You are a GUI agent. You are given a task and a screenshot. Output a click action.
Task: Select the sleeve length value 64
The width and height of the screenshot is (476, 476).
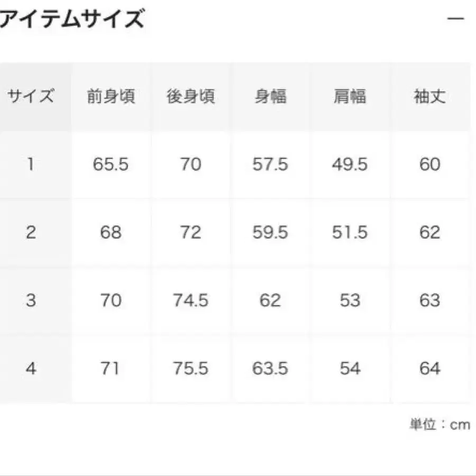[x=429, y=368]
